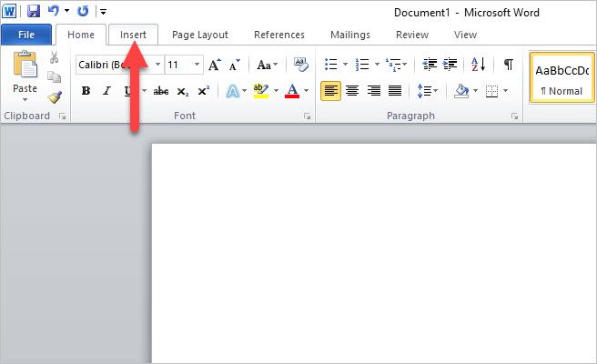The width and height of the screenshot is (597, 364).
Task: Click the Redo (repeat) icon
Action: [x=83, y=11]
